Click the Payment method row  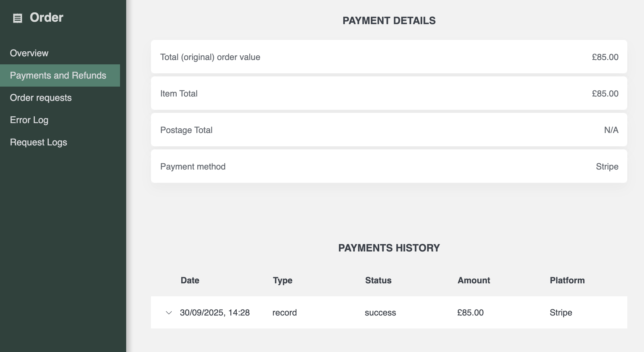click(389, 166)
